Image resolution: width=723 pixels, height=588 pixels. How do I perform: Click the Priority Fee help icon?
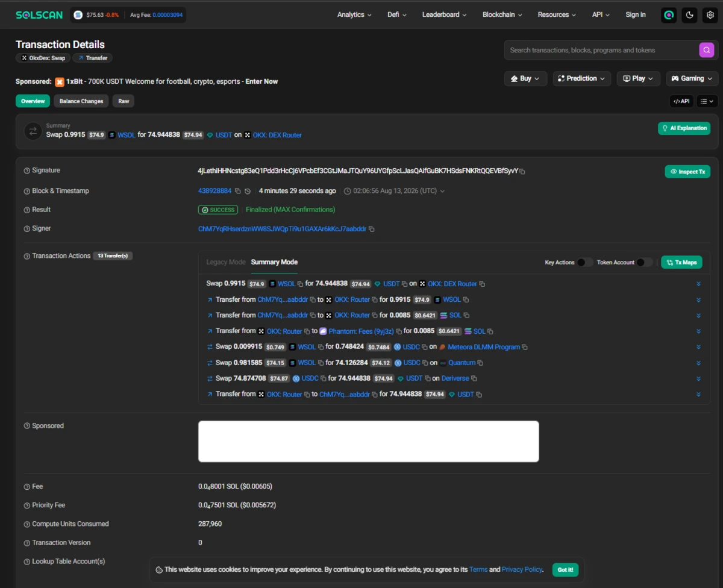[x=27, y=505]
